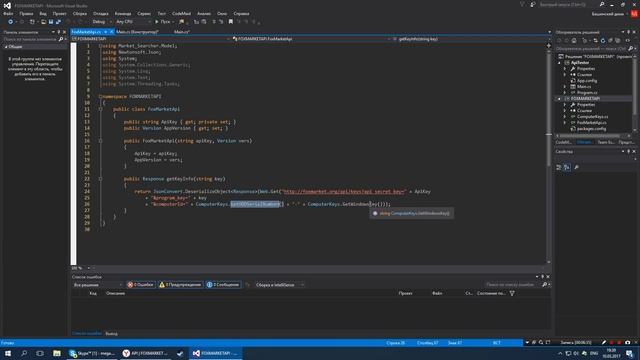
Task: Click the Описание column header
Action: 116,293
